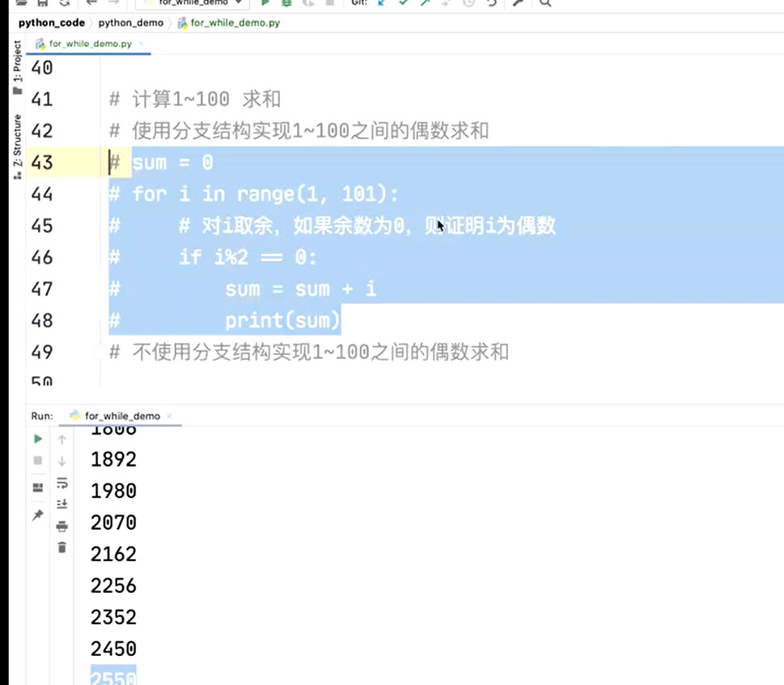
Task: Click python_code in the breadcrumb path
Action: (x=52, y=23)
